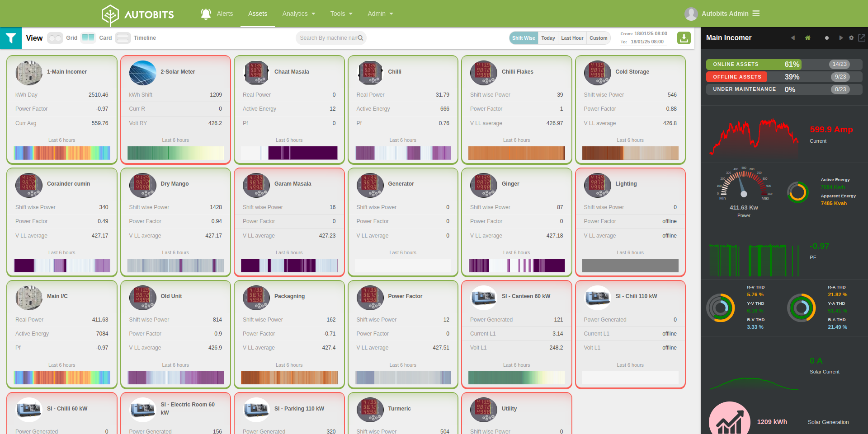This screenshot has height=434, width=868.
Task: Open the Ginger asset card title
Action: click(510, 184)
